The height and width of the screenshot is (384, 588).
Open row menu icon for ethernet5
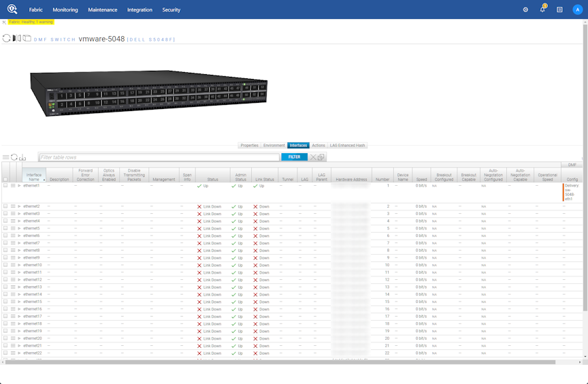click(13, 228)
